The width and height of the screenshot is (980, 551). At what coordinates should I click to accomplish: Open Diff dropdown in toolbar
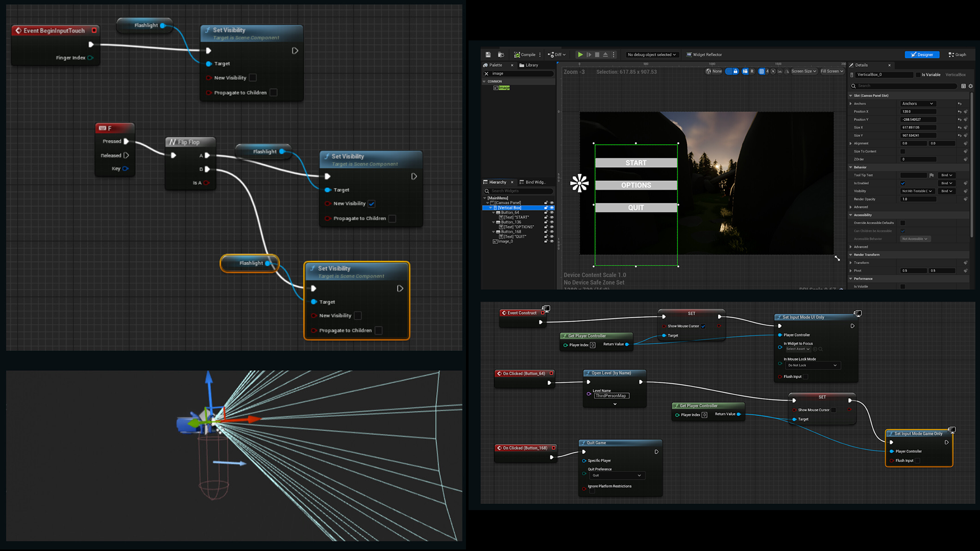coord(557,55)
